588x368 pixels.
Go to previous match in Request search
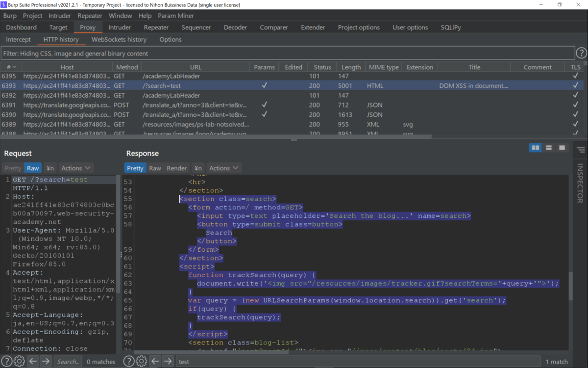click(33, 361)
